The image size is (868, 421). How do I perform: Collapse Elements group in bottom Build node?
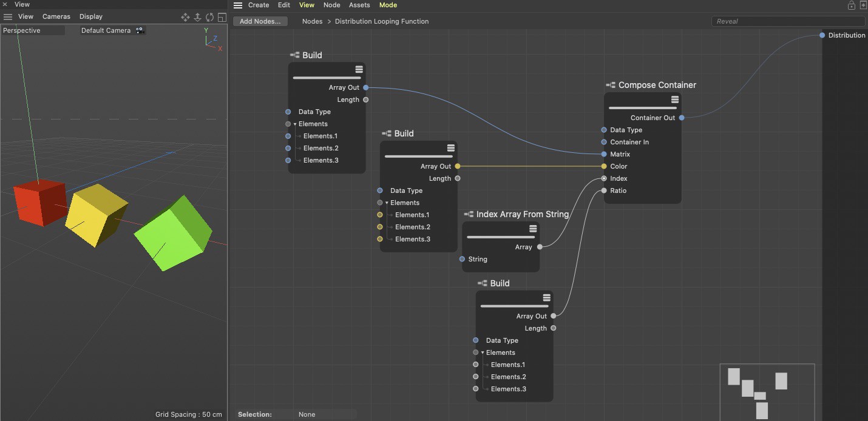point(483,353)
